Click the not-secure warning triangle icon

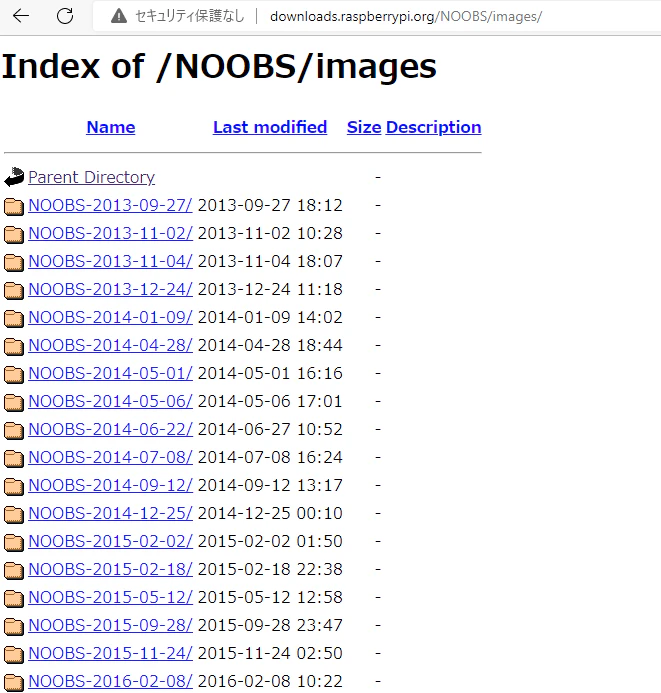[x=118, y=16]
